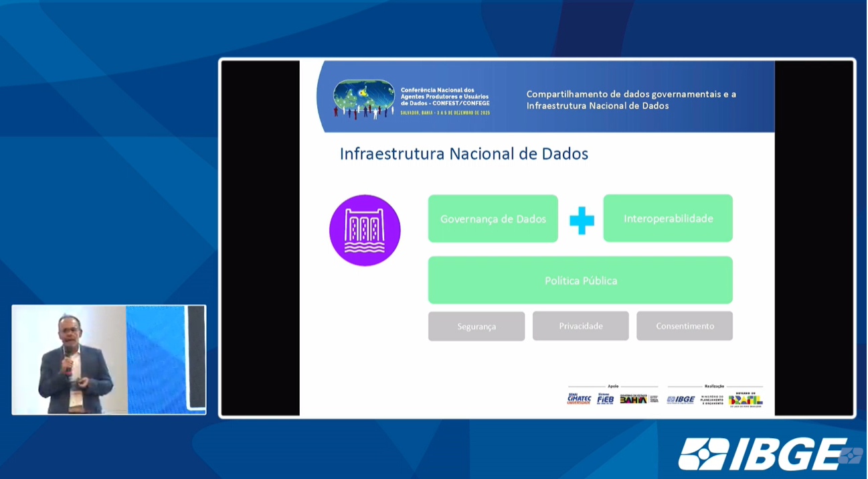Click the SENAI CIMATEC Universidade logo

pos(579,399)
